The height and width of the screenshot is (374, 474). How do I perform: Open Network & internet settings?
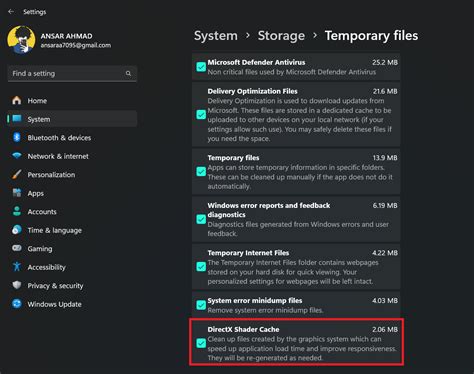(58, 156)
